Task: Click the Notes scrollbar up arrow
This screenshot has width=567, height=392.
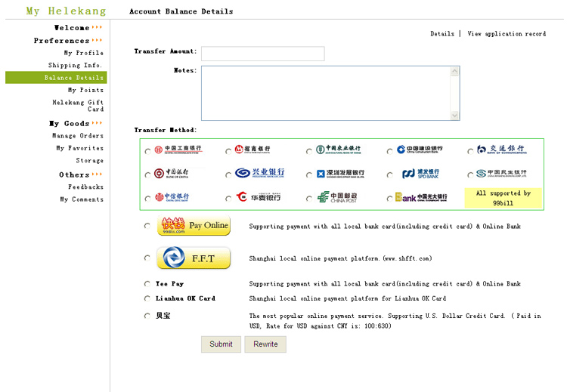Action: [454, 71]
